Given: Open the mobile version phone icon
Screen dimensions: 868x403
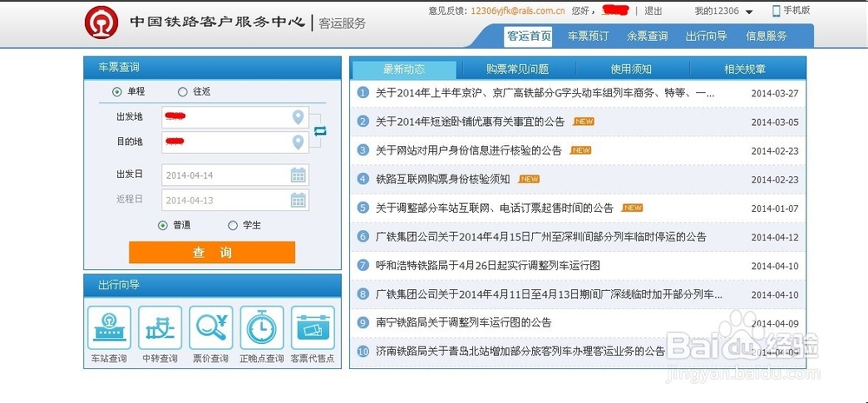Looking at the screenshot, I should (x=776, y=10).
